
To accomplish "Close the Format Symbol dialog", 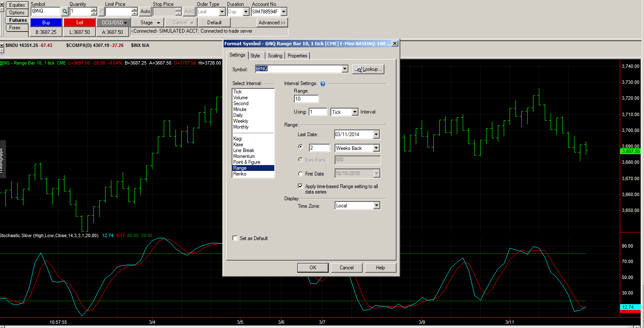I will tap(394, 44).
